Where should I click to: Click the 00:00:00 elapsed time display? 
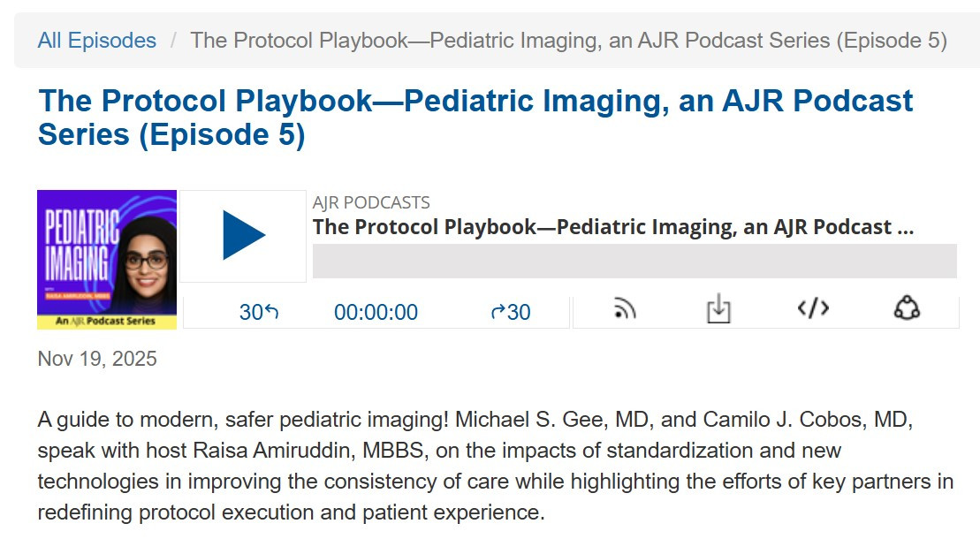376,312
